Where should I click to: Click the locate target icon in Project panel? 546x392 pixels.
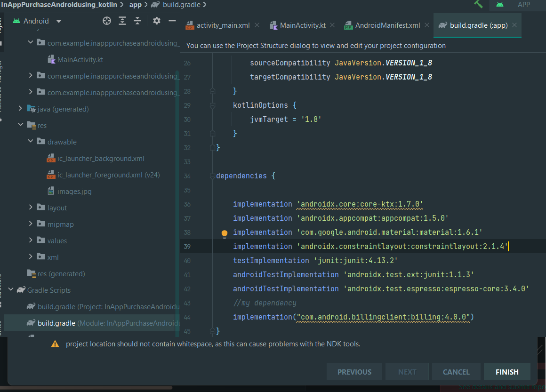(x=107, y=21)
